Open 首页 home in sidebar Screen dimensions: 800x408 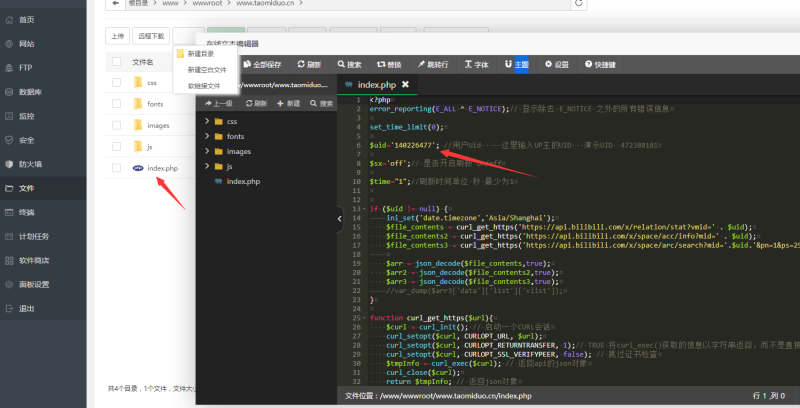tap(27, 20)
